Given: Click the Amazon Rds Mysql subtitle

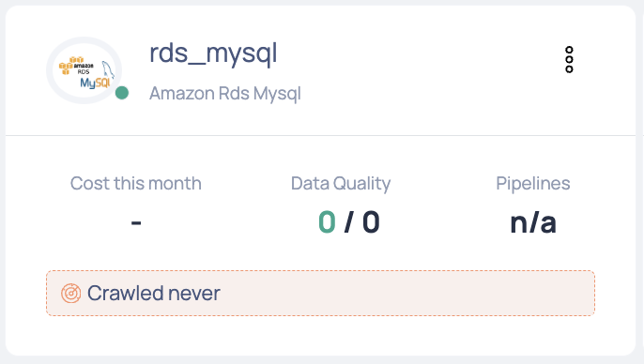Looking at the screenshot, I should (225, 94).
